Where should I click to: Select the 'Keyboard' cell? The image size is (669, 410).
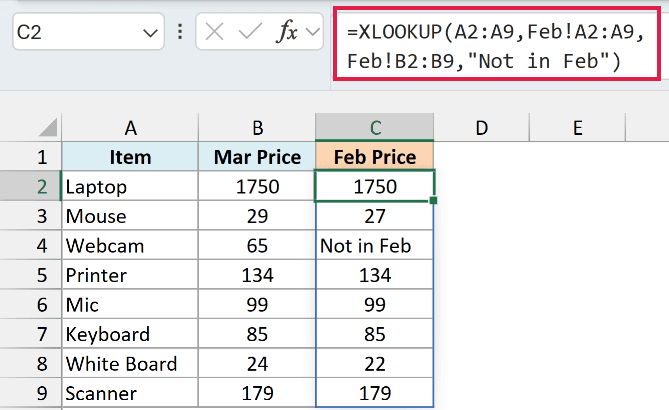click(130, 334)
